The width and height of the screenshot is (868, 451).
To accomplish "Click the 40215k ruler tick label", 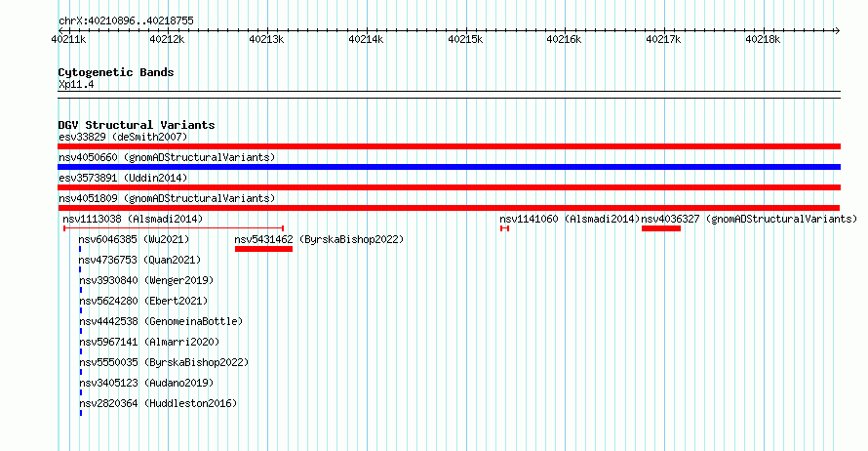I will click(x=465, y=39).
